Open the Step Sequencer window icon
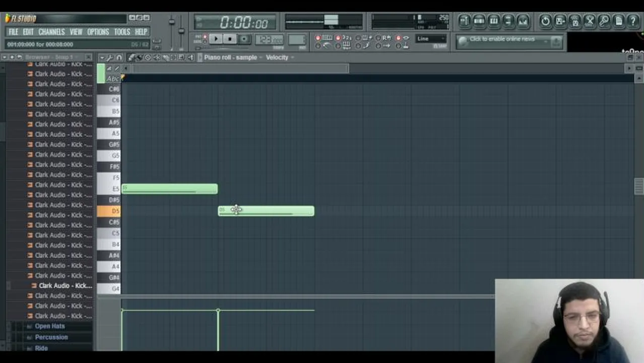 479,21
